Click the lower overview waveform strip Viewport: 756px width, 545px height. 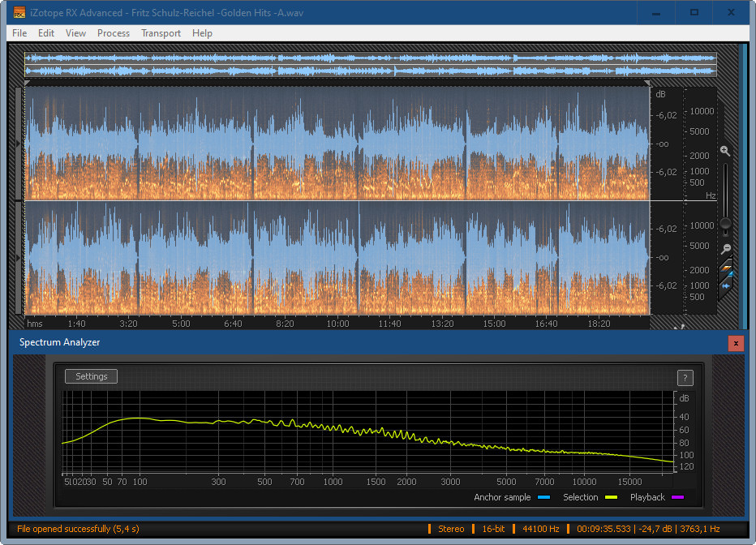(370, 71)
